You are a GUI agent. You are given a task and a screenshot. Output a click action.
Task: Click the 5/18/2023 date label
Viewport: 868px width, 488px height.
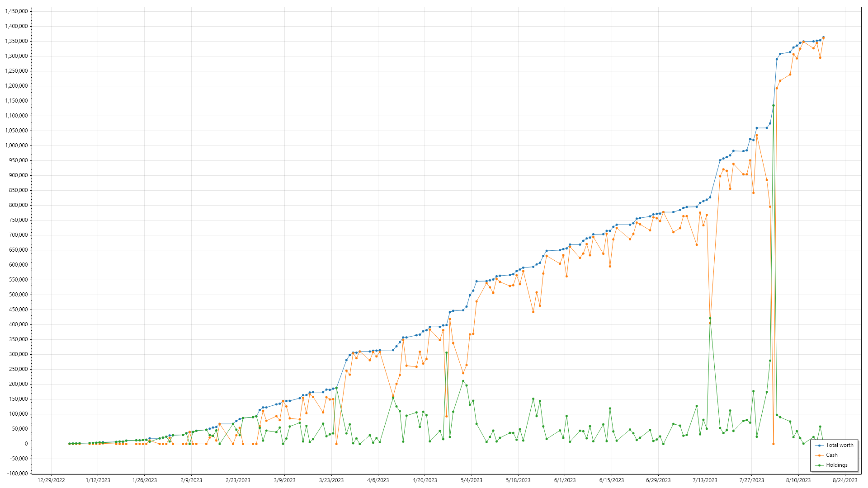[x=518, y=480]
